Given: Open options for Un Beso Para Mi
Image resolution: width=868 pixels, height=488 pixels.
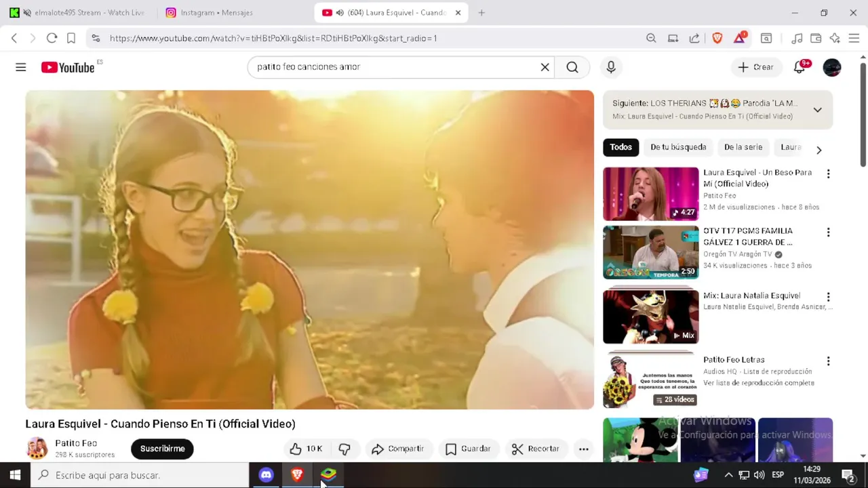Looking at the screenshot, I should 828,174.
